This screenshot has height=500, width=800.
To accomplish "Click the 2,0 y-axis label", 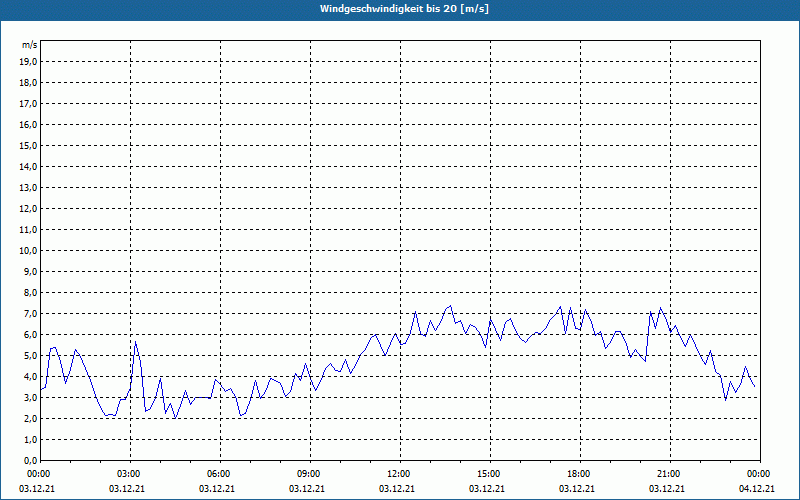I will 30,419.
